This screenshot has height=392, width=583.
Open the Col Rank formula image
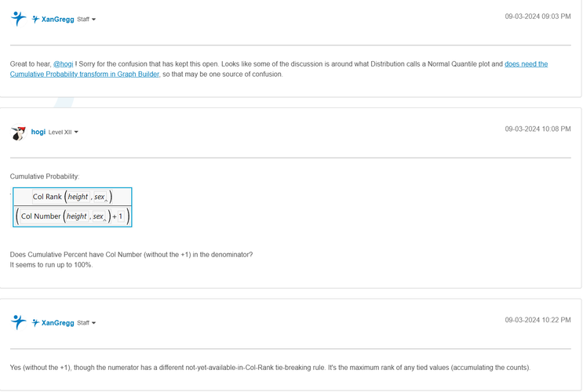coord(72,207)
